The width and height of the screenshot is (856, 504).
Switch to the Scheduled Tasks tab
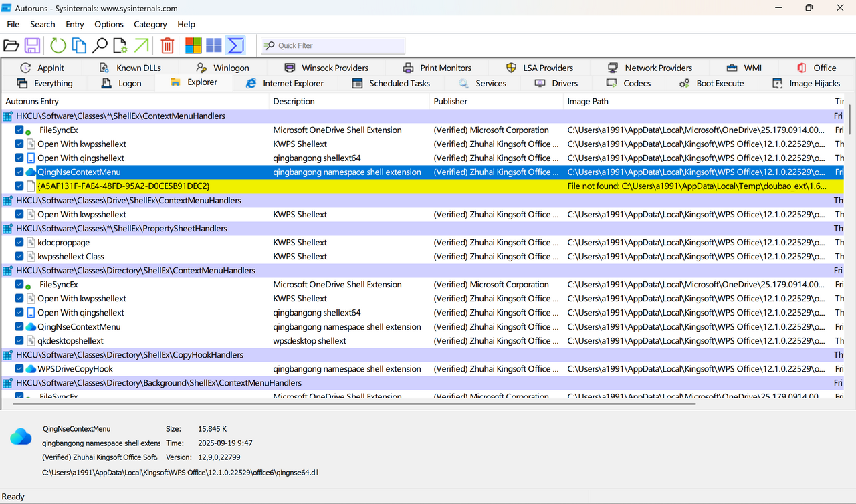click(391, 84)
